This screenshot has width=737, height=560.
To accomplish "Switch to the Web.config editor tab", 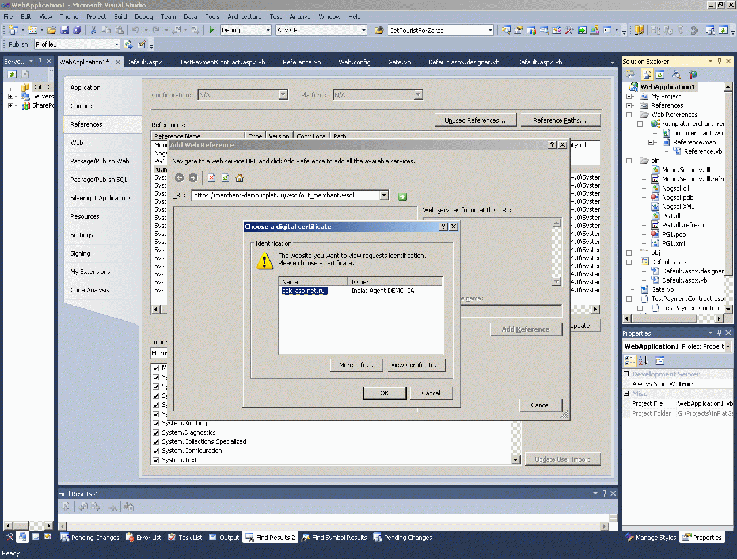I will click(x=355, y=62).
